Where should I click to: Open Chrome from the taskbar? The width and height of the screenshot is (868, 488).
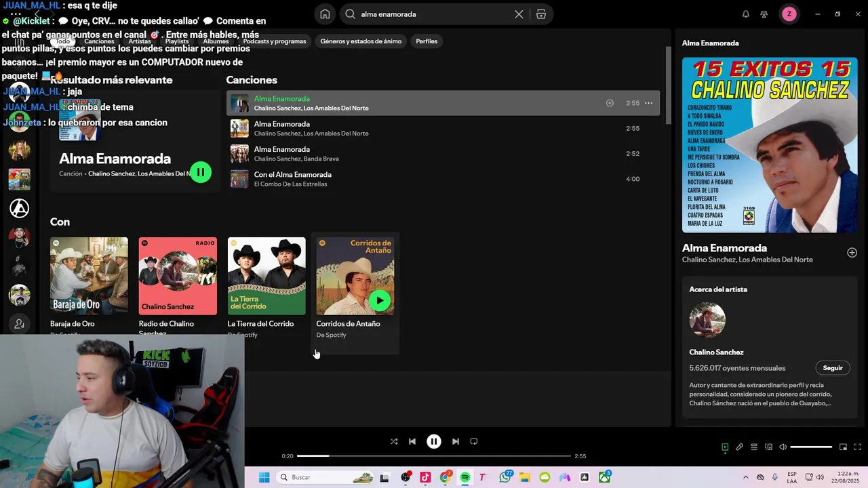point(445,477)
